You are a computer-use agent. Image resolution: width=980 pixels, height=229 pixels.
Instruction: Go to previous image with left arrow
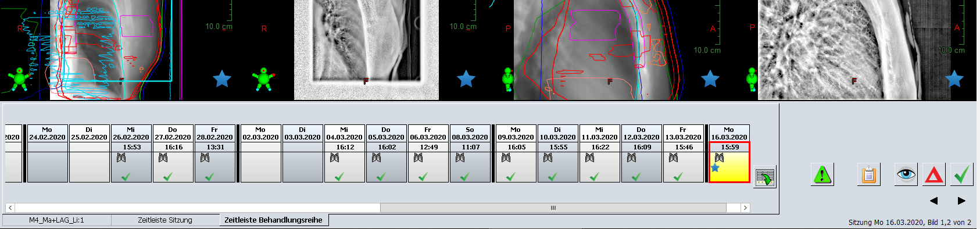pyautogui.click(x=933, y=201)
